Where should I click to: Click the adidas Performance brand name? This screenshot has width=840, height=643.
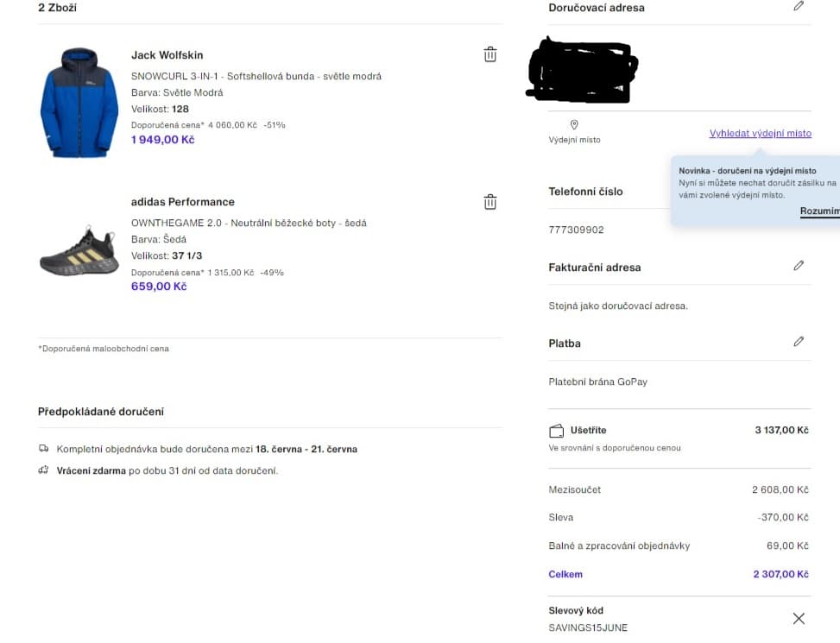point(183,202)
